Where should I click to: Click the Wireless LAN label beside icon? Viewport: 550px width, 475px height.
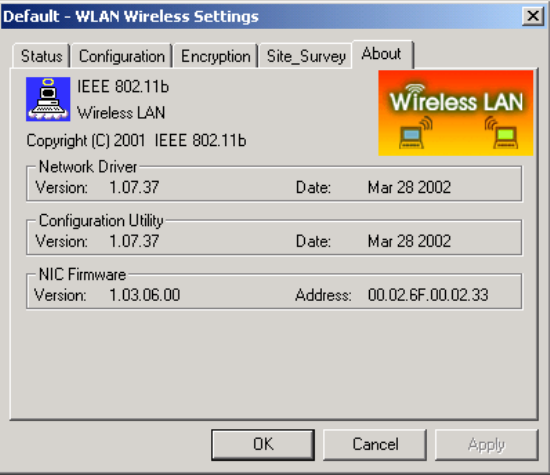[x=121, y=113]
